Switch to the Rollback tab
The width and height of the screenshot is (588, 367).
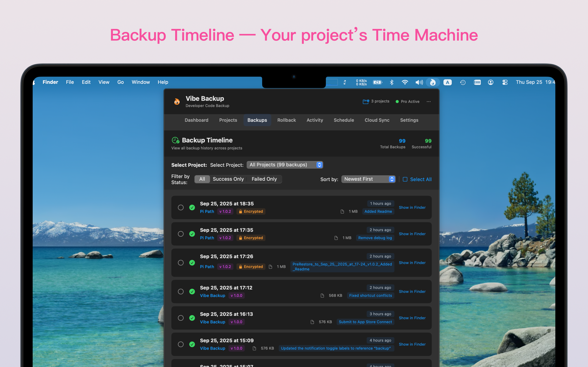click(286, 120)
